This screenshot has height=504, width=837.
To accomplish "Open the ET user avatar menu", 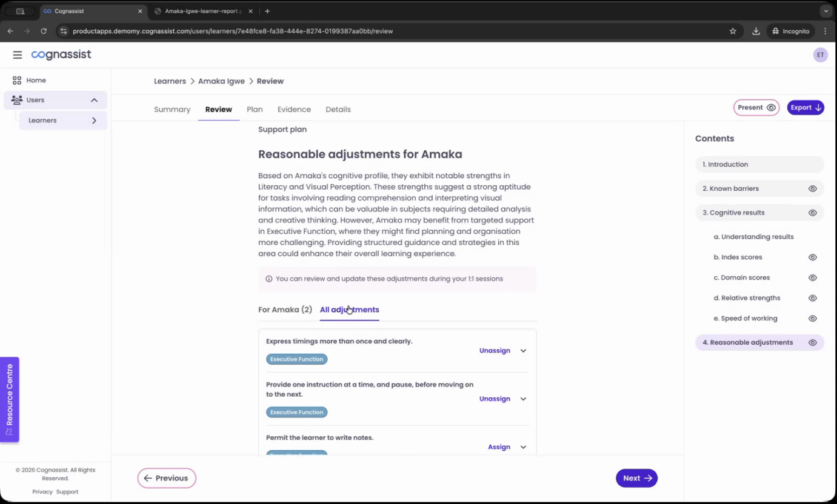I will (x=820, y=55).
